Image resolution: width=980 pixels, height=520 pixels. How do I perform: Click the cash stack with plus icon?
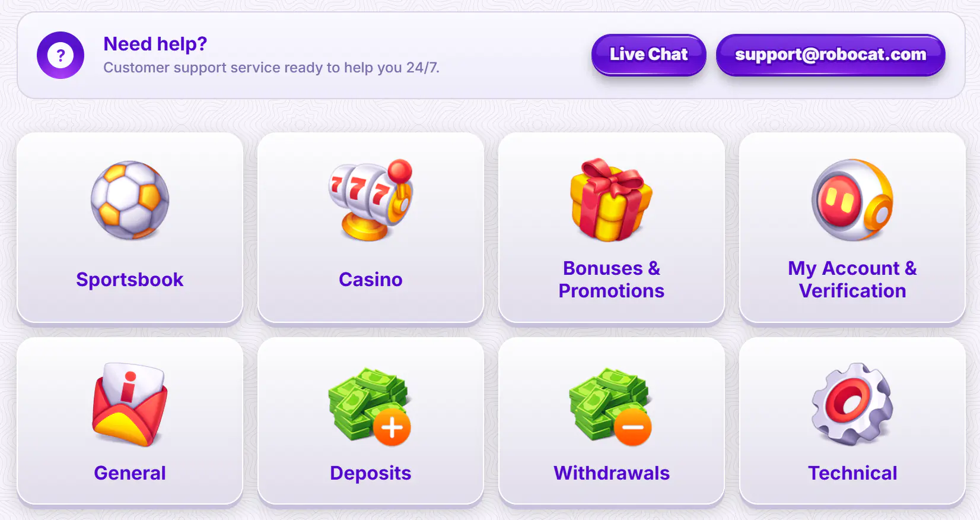[x=370, y=406]
